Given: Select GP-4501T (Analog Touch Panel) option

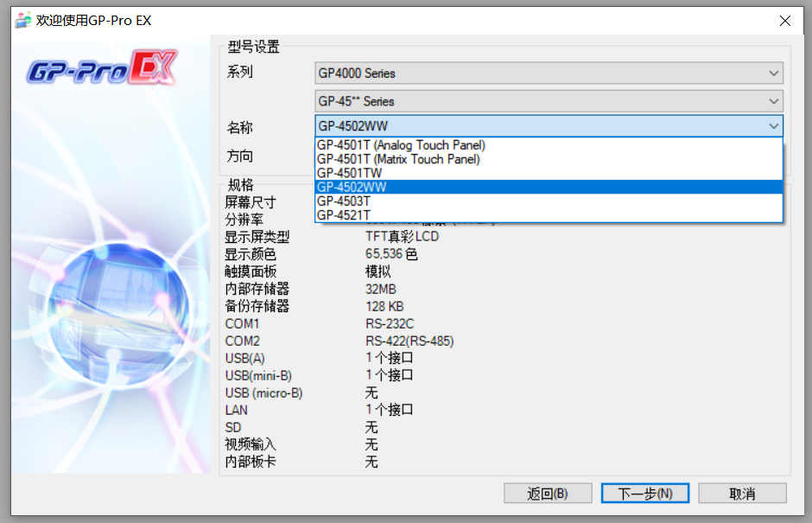Looking at the screenshot, I should pos(401,145).
